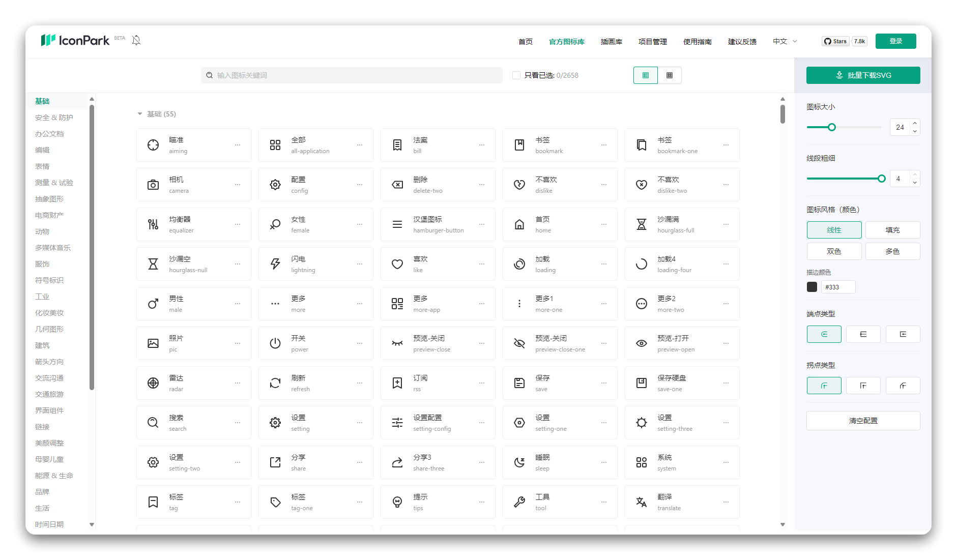The width and height of the screenshot is (957, 560).
Task: Select the hamburger-button icon
Action: [x=438, y=224]
